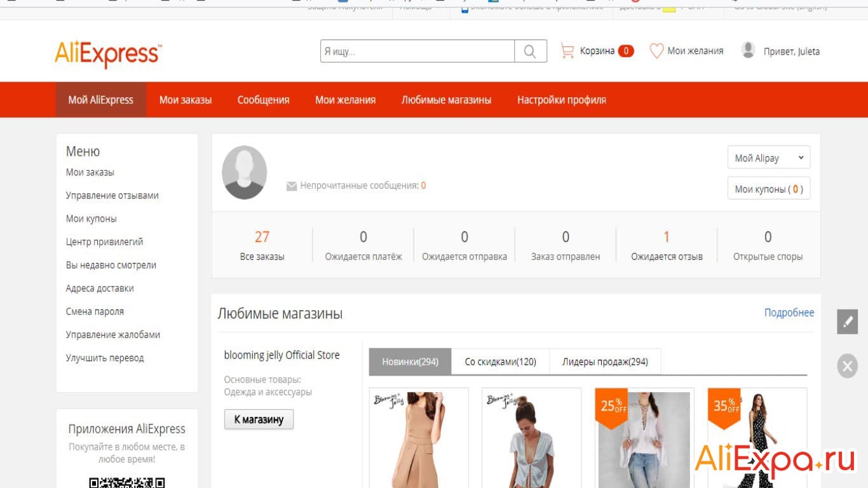Open Центр привилегий in side menu
868x488 pixels.
point(105,242)
